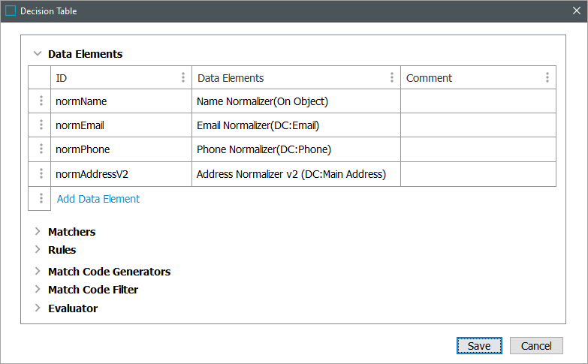The image size is (588, 364).
Task: Open the ID column options menu
Action: (x=183, y=78)
